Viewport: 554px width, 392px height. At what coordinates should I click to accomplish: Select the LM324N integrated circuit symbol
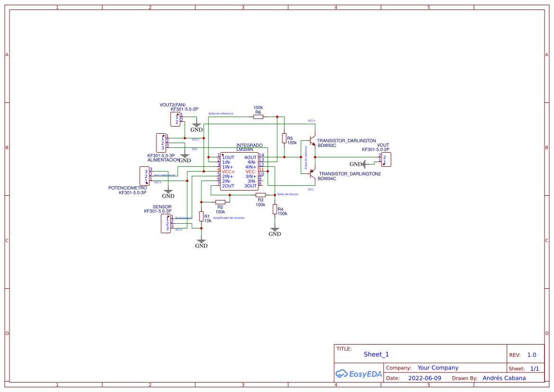[238, 171]
